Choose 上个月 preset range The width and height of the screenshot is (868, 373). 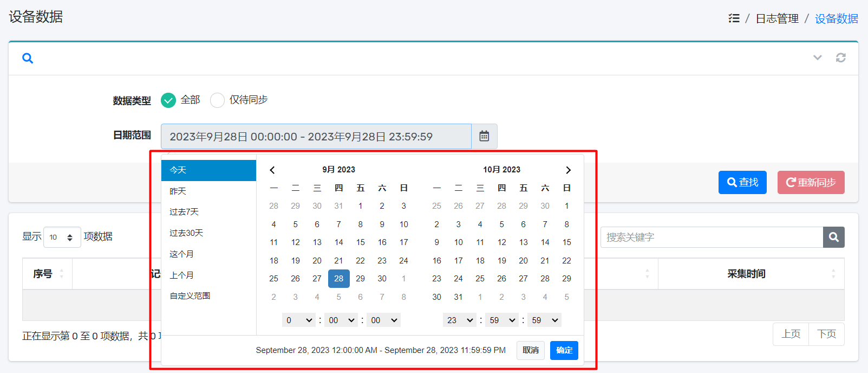tap(182, 275)
